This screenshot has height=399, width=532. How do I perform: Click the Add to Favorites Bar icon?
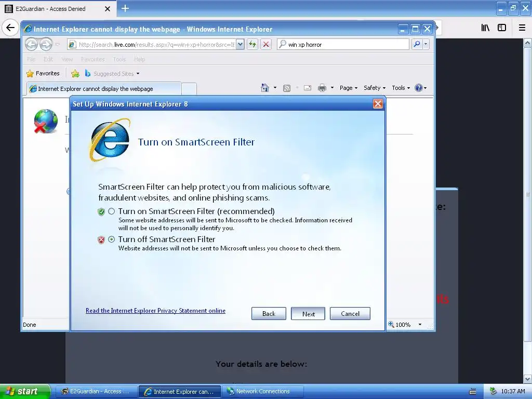click(x=75, y=73)
